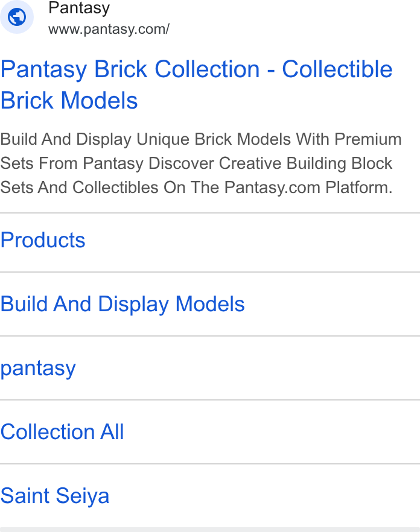Click the word Seiya in Saint Seiya link
420x532 pixels.
click(x=83, y=496)
